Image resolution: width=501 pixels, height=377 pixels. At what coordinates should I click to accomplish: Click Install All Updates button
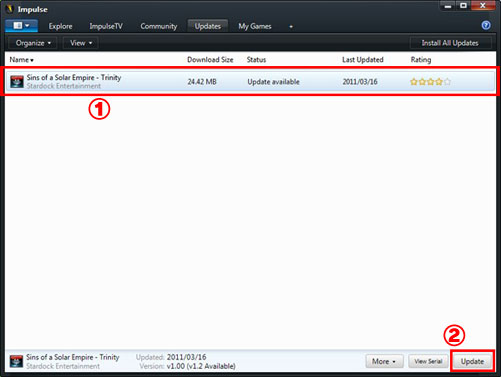click(x=450, y=43)
